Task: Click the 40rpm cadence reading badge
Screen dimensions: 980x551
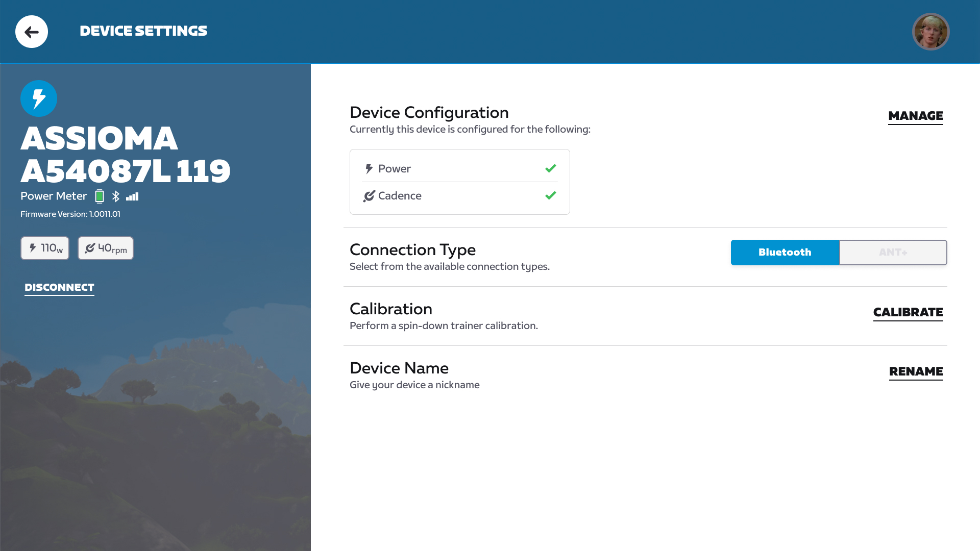Action: pyautogui.click(x=106, y=248)
